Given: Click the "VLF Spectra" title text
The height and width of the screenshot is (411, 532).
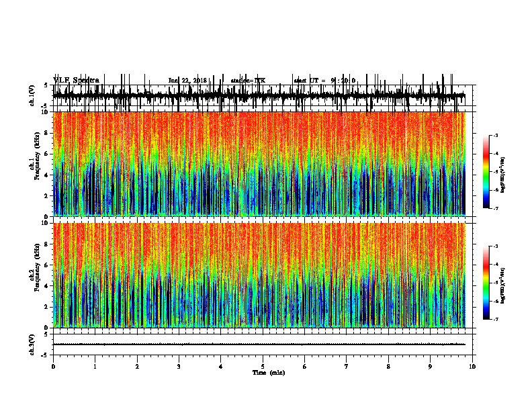Looking at the screenshot, I should pos(77,81).
